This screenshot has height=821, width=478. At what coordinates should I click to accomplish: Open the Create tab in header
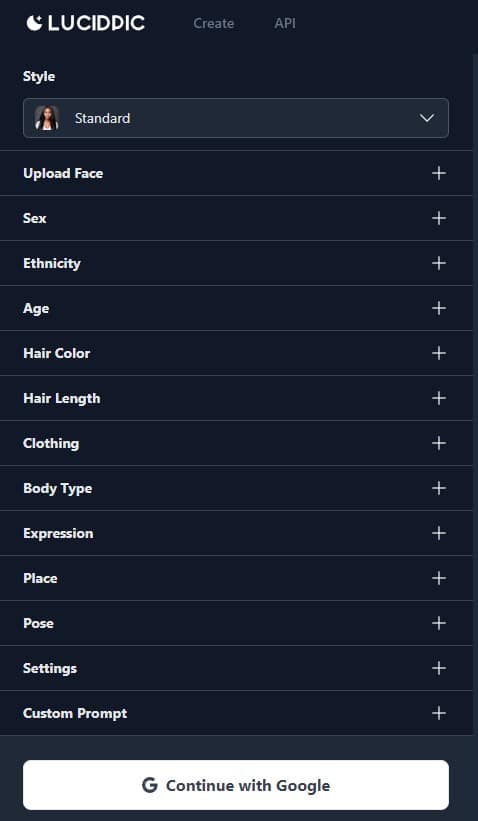pos(214,24)
